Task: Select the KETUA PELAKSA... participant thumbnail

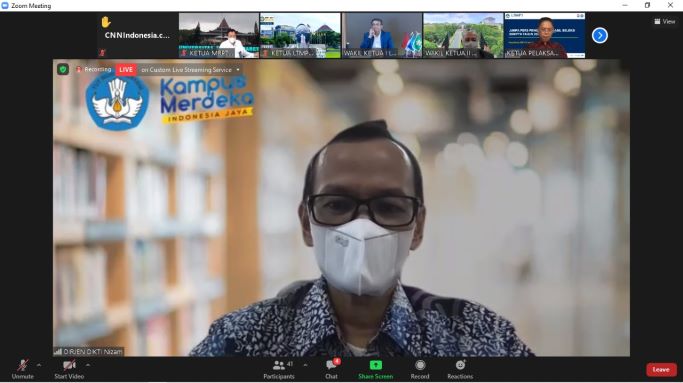Action: (x=544, y=35)
